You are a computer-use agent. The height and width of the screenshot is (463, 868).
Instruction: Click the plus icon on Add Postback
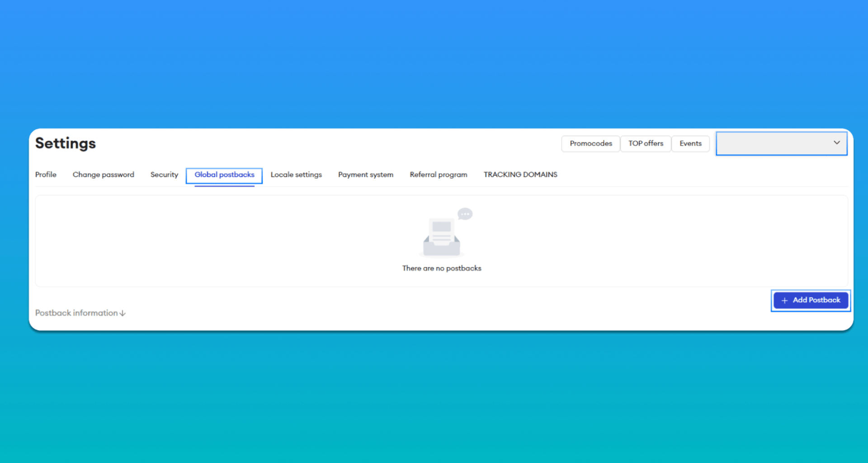(784, 301)
